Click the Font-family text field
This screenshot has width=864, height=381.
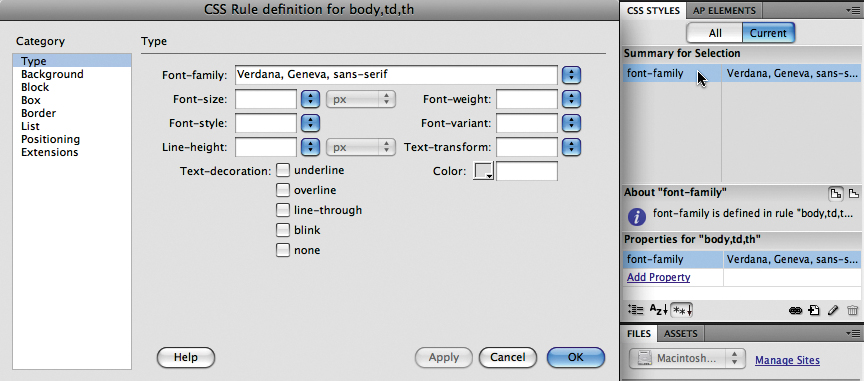(396, 74)
